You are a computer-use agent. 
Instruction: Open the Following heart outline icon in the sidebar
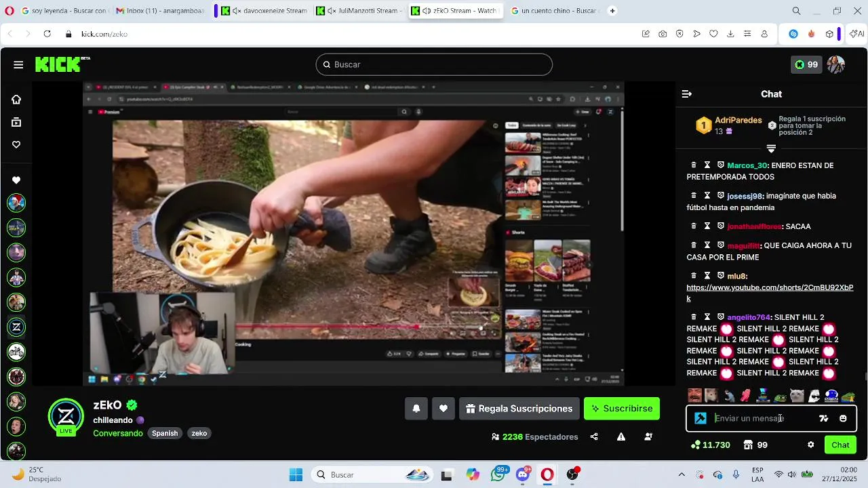pyautogui.click(x=16, y=144)
